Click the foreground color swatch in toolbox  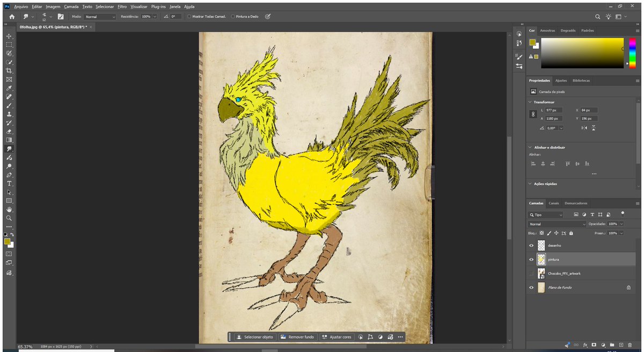coord(8,241)
